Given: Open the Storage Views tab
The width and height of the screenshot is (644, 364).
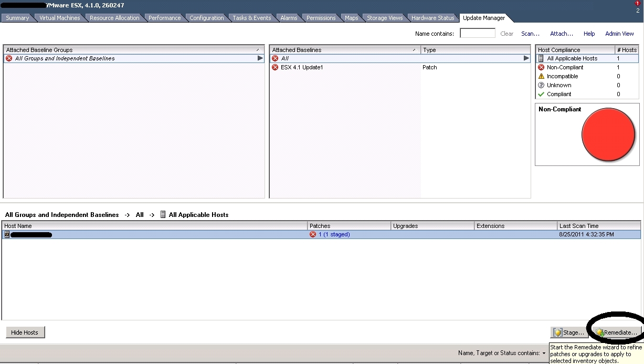Looking at the screenshot, I should (x=384, y=18).
